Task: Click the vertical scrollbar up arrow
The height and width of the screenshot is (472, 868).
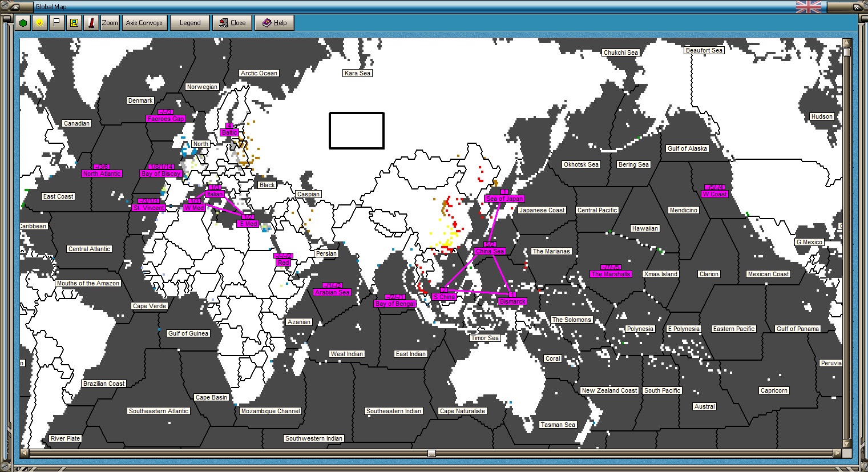Action: [x=847, y=43]
